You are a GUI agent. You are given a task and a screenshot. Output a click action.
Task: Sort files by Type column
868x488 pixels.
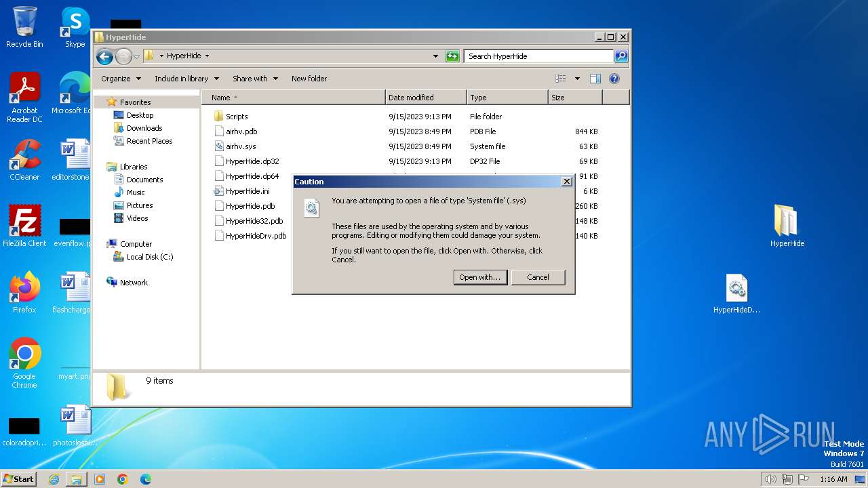tap(507, 98)
